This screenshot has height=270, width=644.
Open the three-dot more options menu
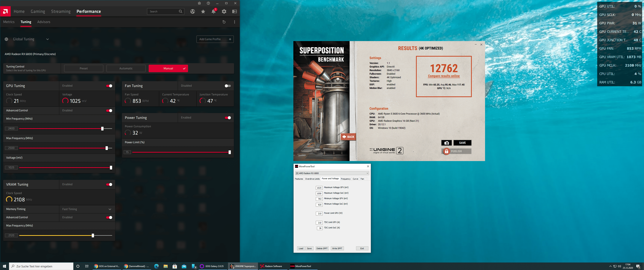click(235, 22)
